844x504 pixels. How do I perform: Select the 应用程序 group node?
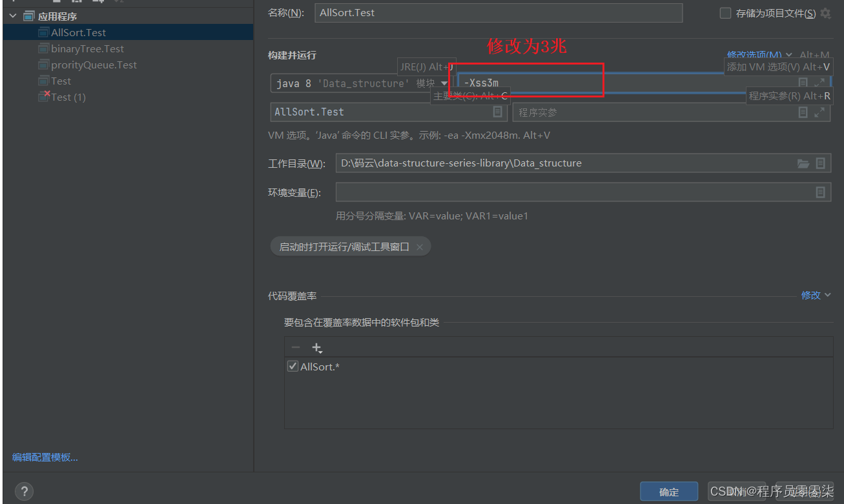coord(57,16)
